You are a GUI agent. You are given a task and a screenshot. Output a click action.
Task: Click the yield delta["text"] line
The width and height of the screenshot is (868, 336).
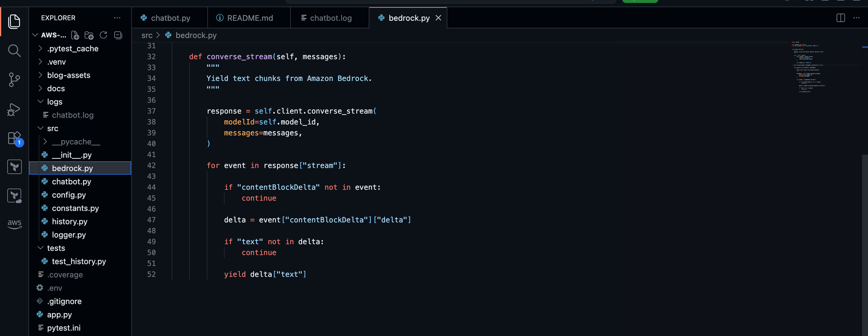pos(265,274)
